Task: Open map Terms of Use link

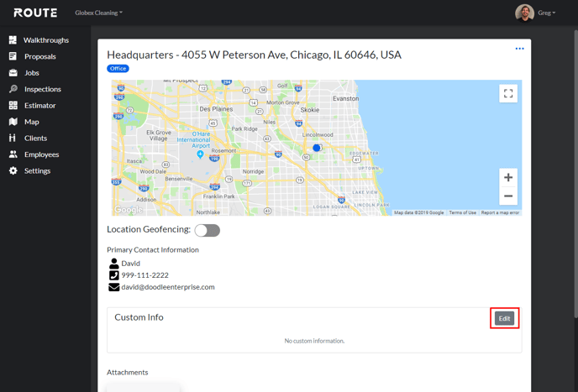Action: tap(462, 212)
